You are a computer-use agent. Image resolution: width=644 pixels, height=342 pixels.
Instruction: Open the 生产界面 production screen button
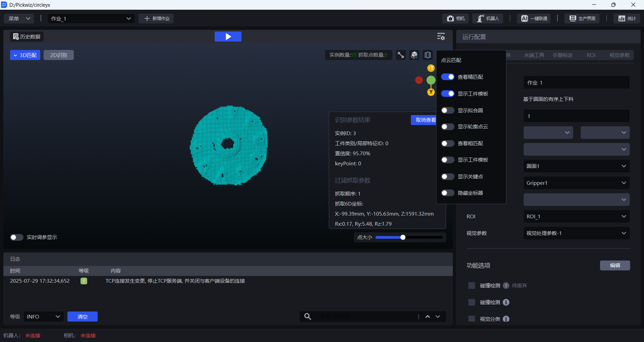(x=582, y=19)
